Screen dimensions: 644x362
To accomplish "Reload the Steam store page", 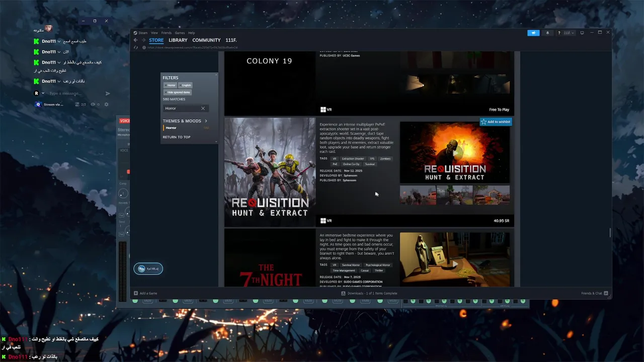I will (136, 47).
